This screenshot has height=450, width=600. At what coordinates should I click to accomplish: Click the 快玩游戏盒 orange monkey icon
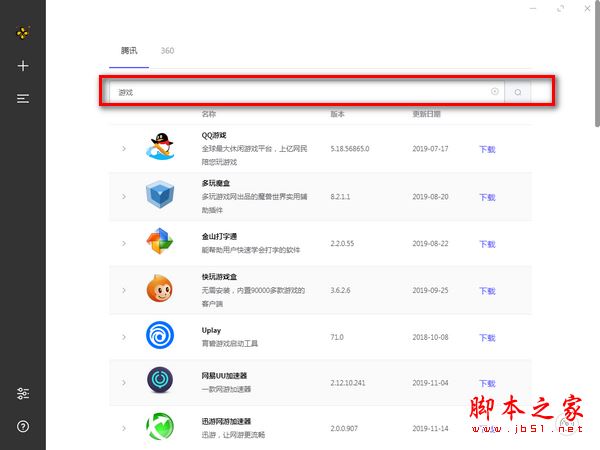tap(160, 288)
